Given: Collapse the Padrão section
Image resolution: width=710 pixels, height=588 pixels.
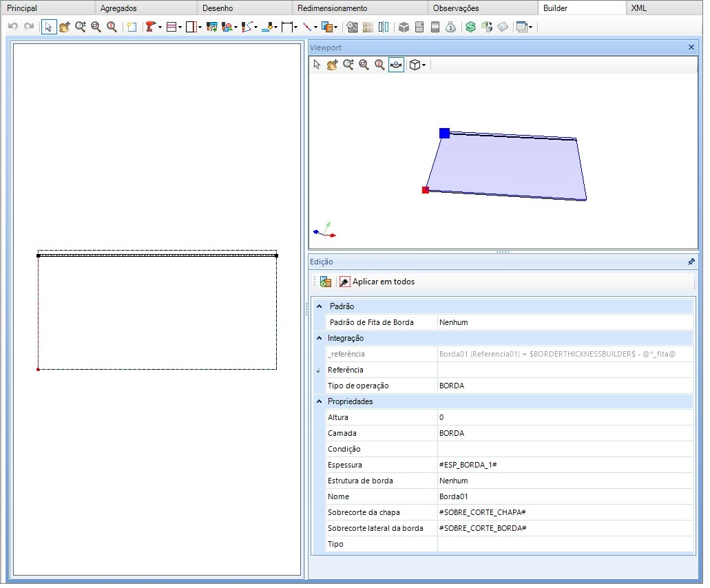Looking at the screenshot, I should (x=320, y=306).
